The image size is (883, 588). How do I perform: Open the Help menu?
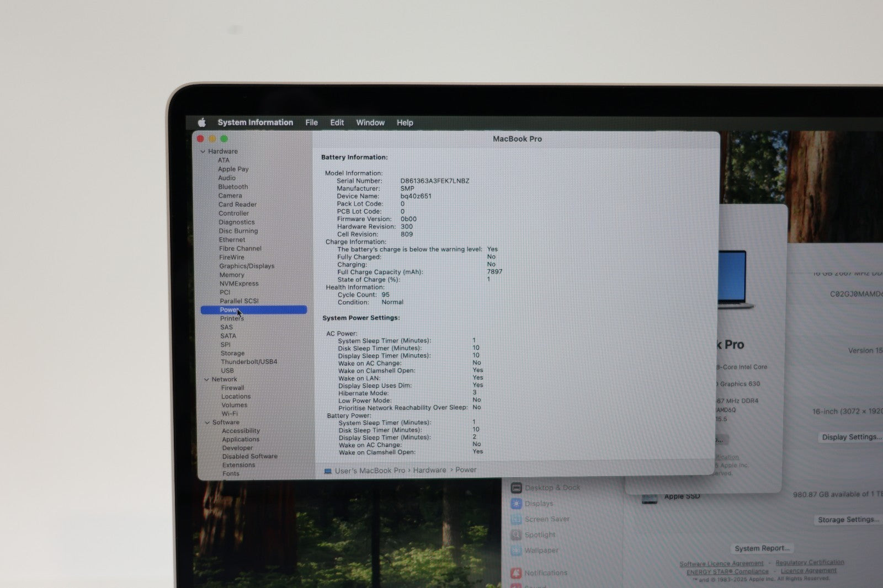coord(405,122)
